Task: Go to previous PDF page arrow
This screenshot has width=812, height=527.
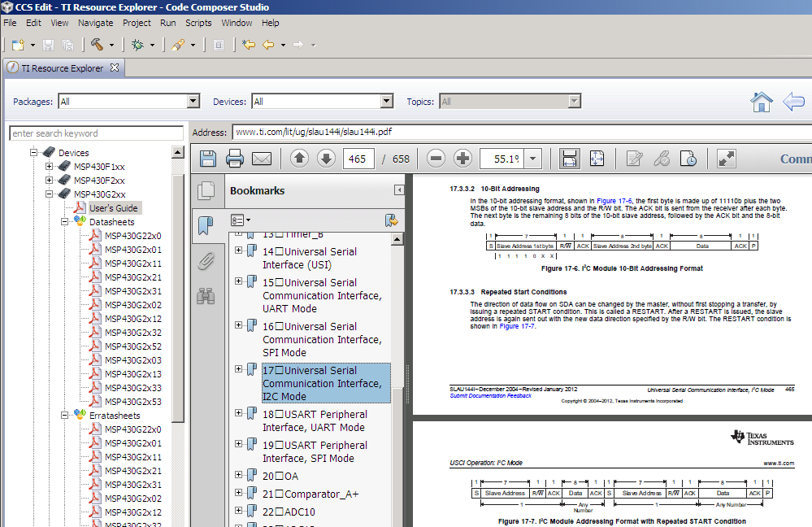Action: pyautogui.click(x=299, y=159)
